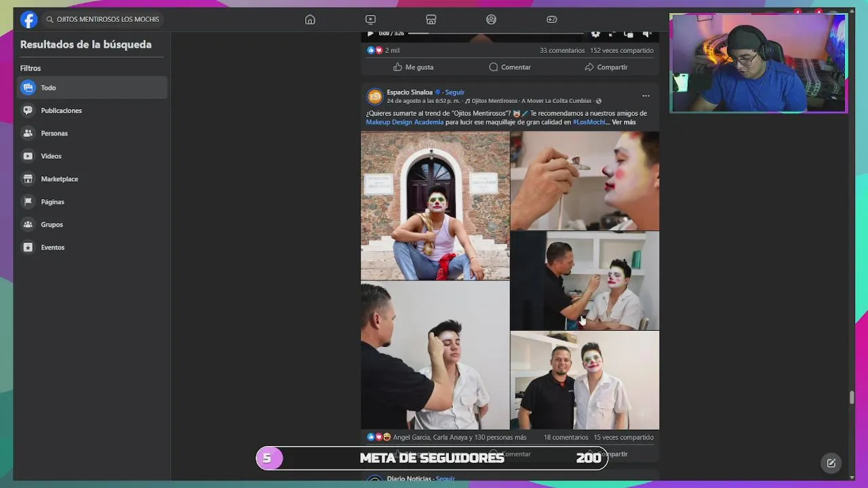Select the Todo filter
This screenshot has width=868, height=488.
click(92, 87)
